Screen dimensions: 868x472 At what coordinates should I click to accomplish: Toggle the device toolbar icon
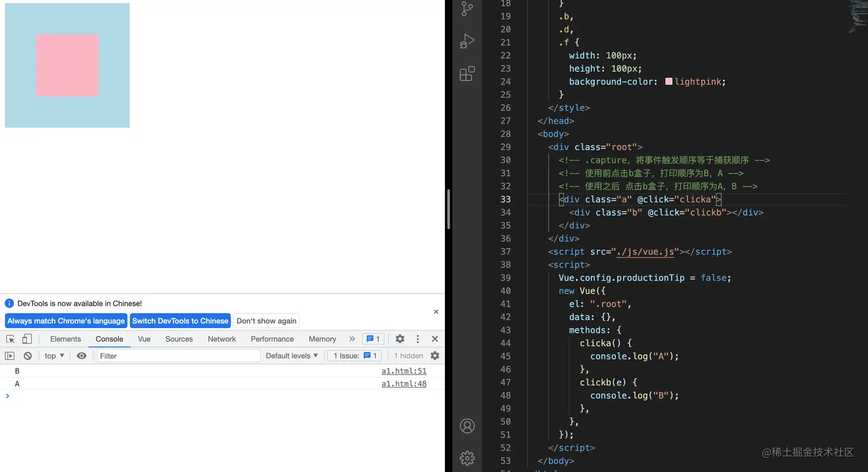point(27,339)
